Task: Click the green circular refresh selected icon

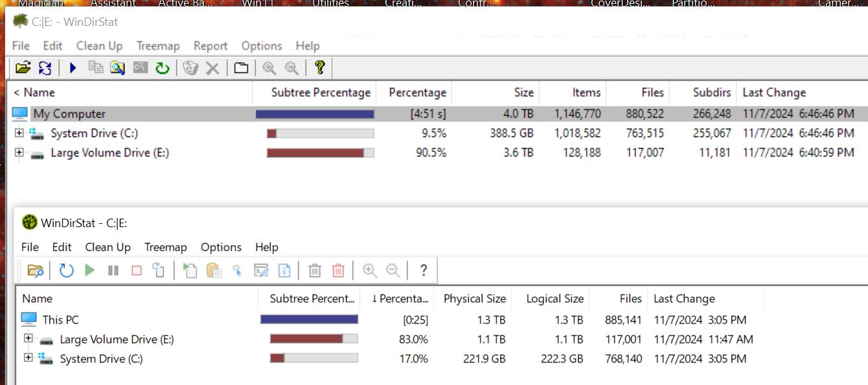Action: tap(162, 67)
